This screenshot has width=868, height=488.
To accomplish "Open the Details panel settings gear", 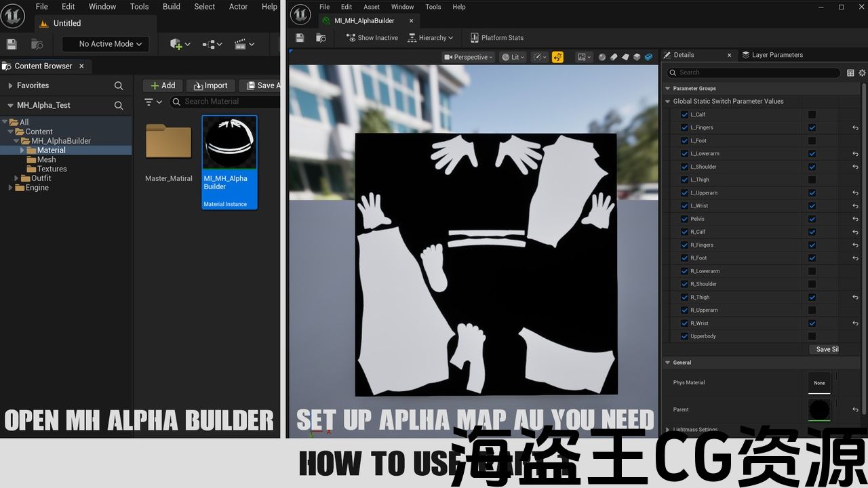I will [x=863, y=73].
